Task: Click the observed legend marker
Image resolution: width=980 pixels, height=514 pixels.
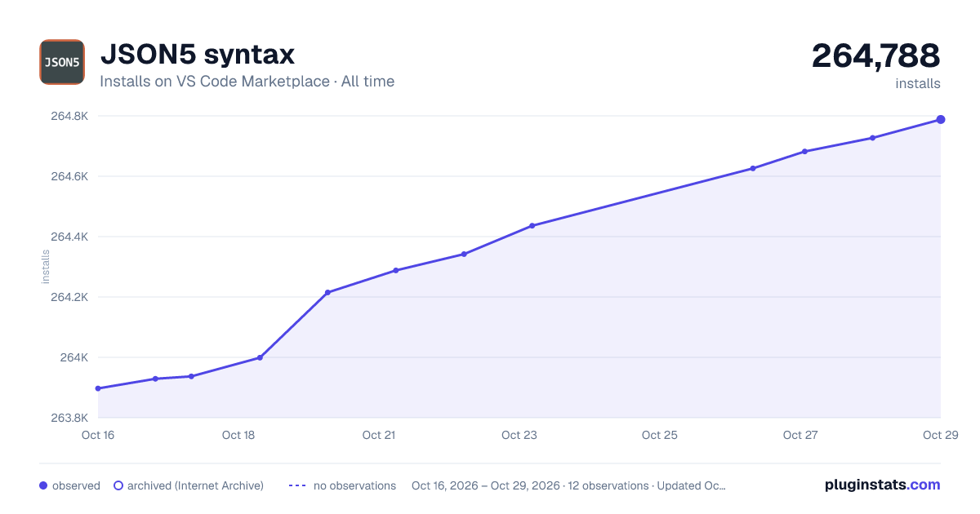Action: (43, 485)
